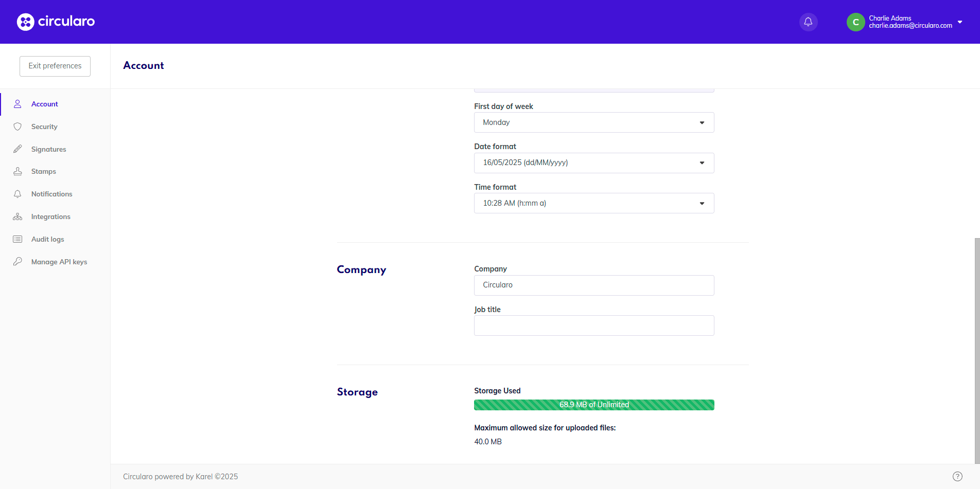
Task: Go to Notifications preferences
Action: coord(51,194)
